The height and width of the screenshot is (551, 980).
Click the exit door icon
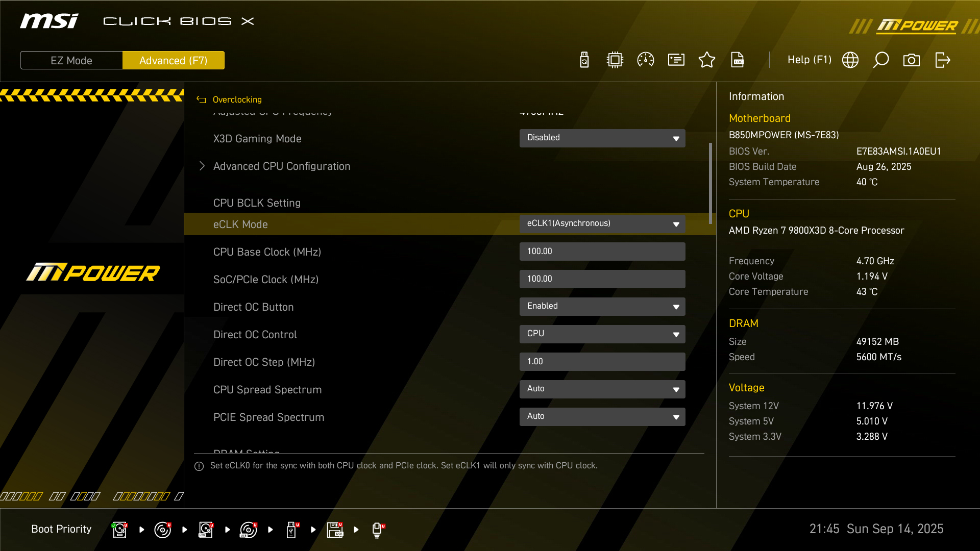pyautogui.click(x=942, y=60)
